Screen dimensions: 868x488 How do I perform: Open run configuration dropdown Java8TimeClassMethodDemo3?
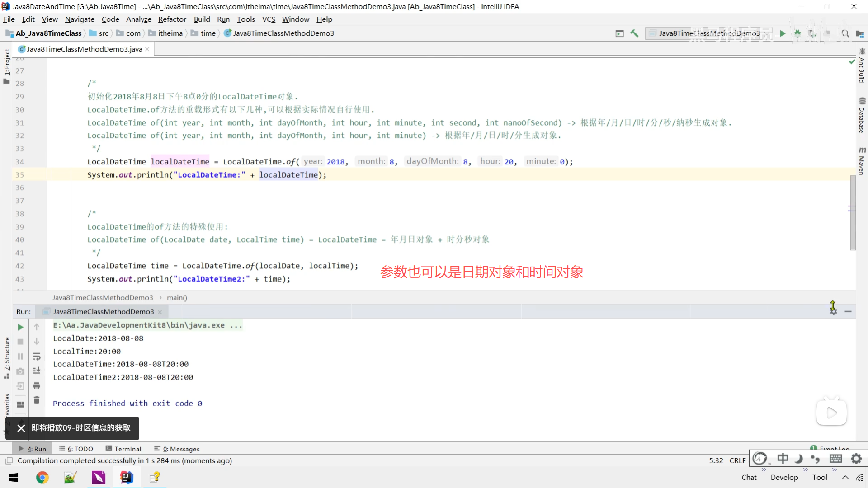[708, 33]
